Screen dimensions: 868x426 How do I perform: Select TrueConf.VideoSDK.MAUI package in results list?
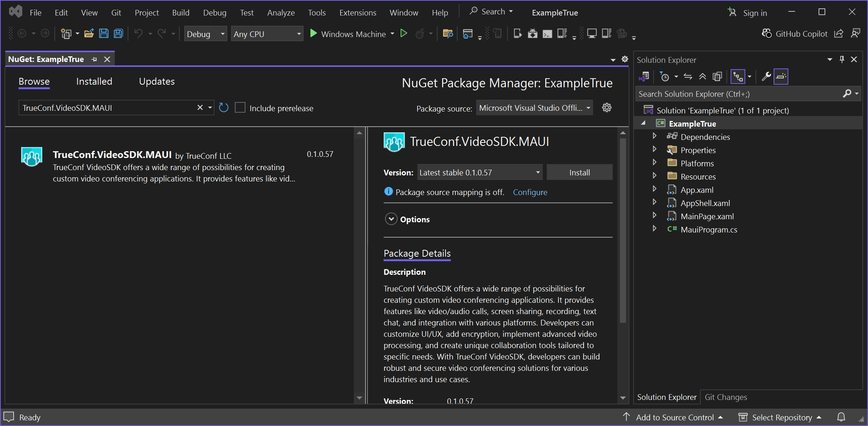click(x=179, y=166)
